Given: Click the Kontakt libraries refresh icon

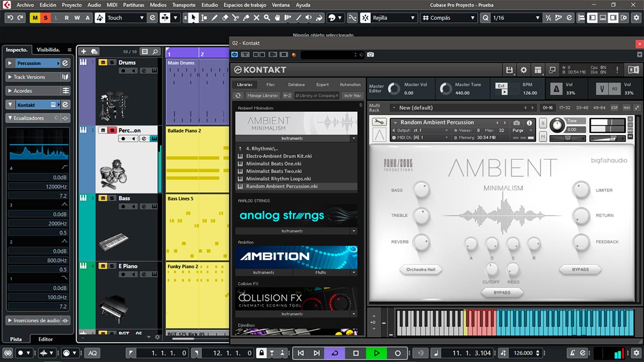Looking at the screenshot, I should [239, 95].
